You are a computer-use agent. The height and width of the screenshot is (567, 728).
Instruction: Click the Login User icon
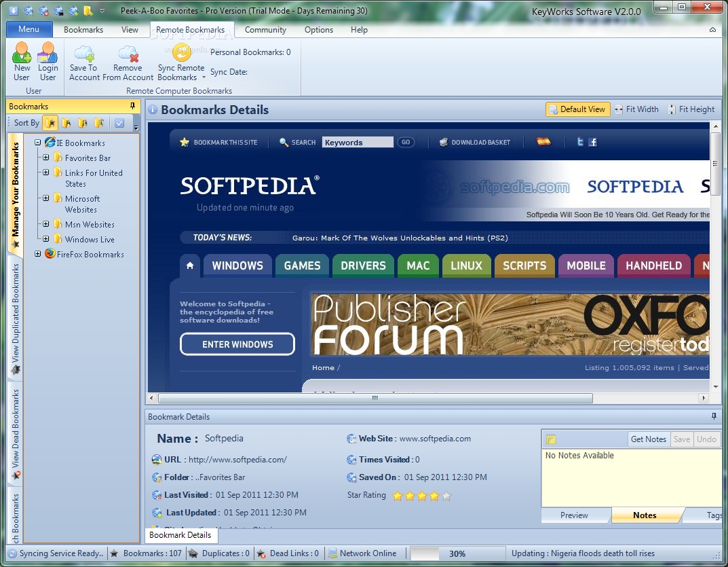[47, 52]
